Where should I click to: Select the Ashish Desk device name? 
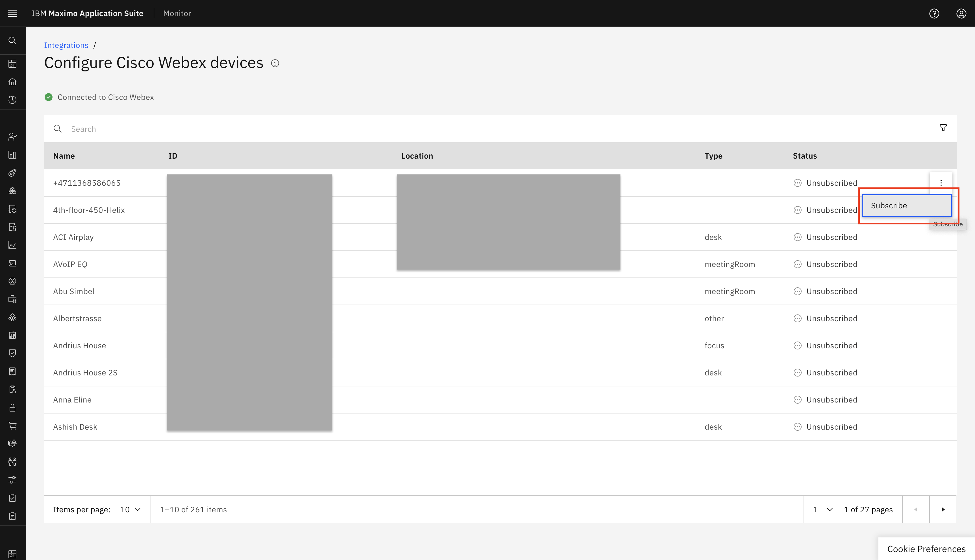(75, 427)
